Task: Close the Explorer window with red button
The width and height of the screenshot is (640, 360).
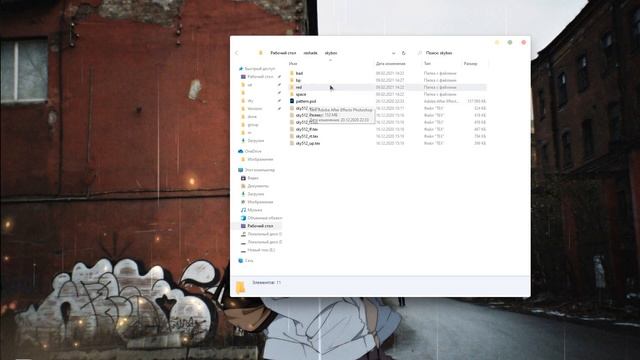Action: [524, 42]
